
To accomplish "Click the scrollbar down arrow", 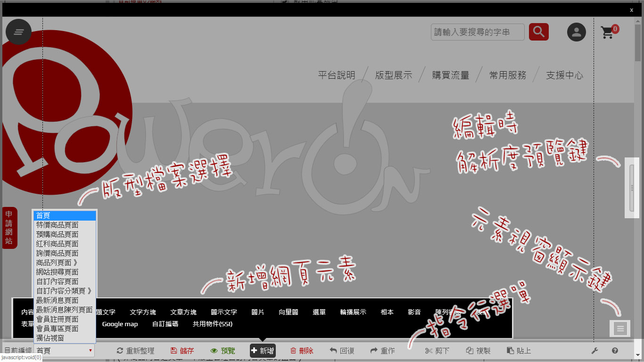I will tap(638, 355).
